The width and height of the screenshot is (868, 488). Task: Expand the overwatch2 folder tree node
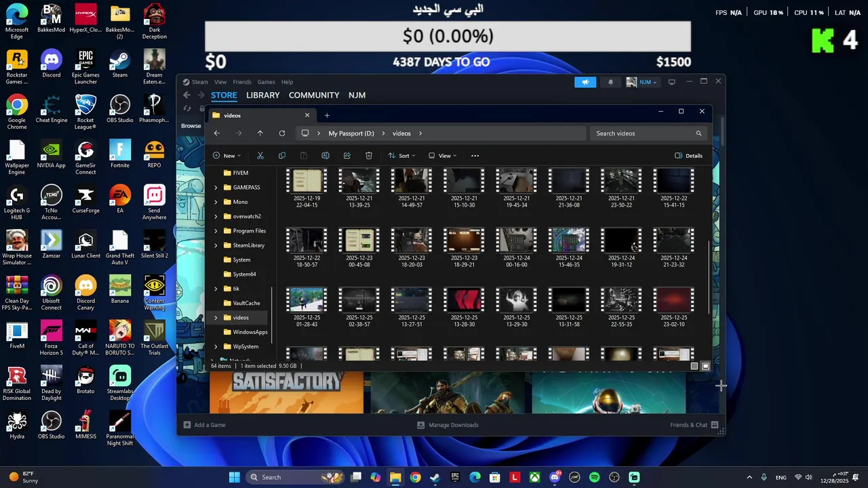tap(216, 216)
